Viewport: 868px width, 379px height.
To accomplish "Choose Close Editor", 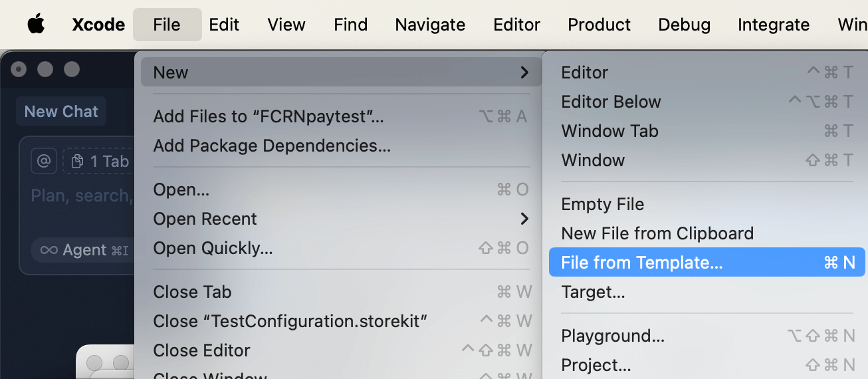I will point(342,350).
